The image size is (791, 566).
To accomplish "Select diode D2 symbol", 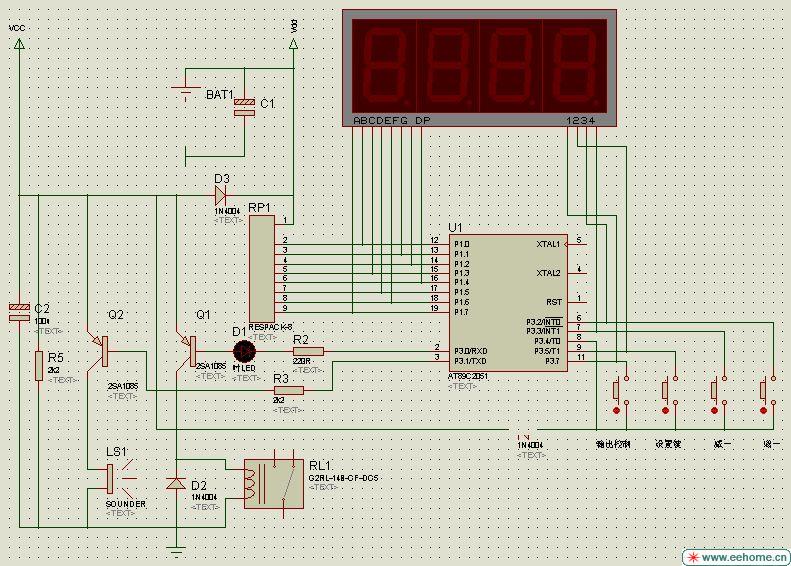I will [176, 483].
